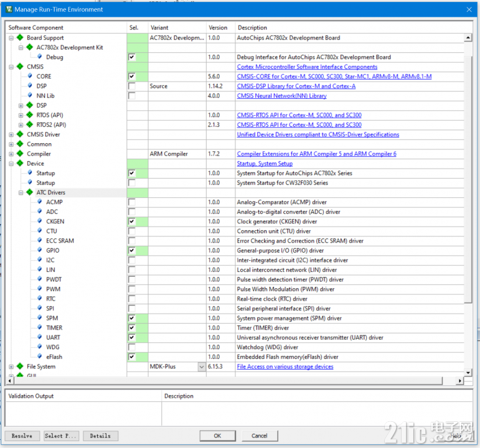Collapse the Board Support tree node
The height and width of the screenshot is (448, 480).
pyautogui.click(x=11, y=38)
